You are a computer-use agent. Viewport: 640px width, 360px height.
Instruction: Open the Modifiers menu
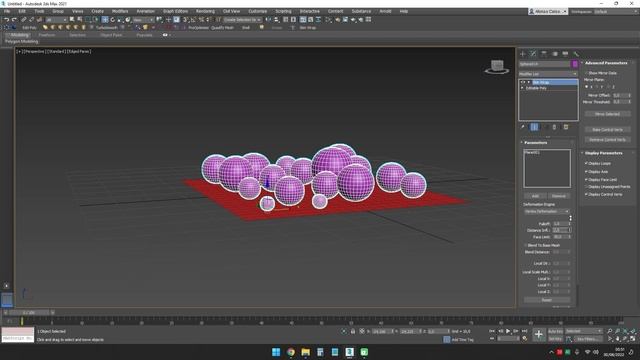(x=120, y=11)
